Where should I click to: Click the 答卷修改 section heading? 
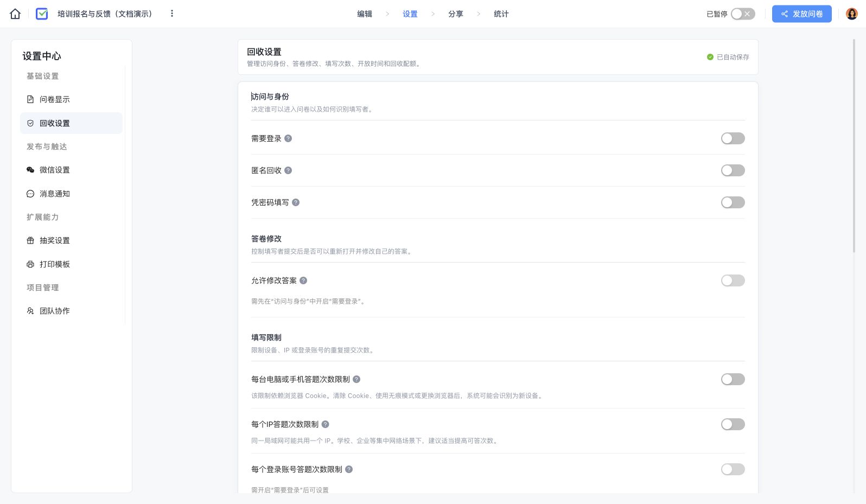click(266, 239)
